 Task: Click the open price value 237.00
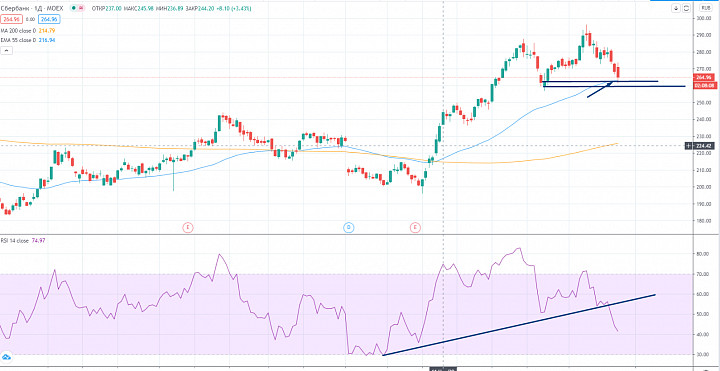(x=113, y=8)
